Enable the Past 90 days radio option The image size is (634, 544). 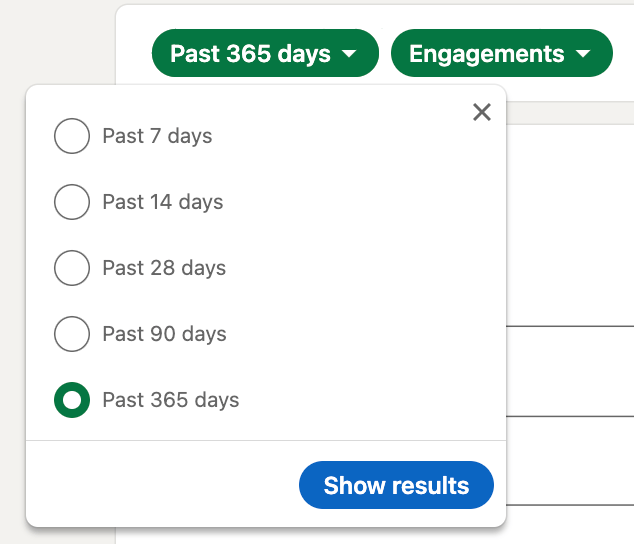(x=72, y=334)
